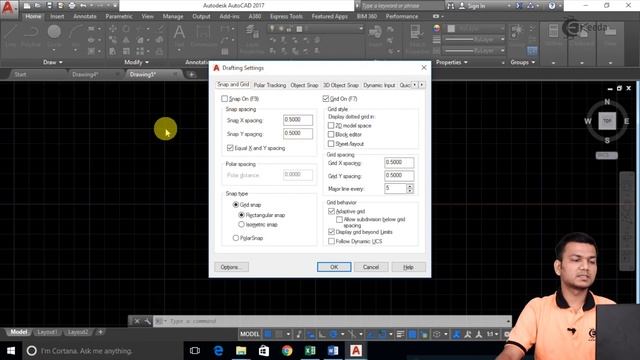
Task: Toggle the Adaptive grid checkbox
Action: 331,211
